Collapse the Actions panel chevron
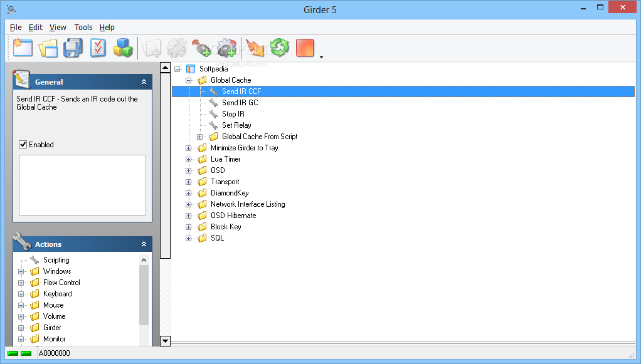This screenshot has height=364, width=641. (144, 244)
